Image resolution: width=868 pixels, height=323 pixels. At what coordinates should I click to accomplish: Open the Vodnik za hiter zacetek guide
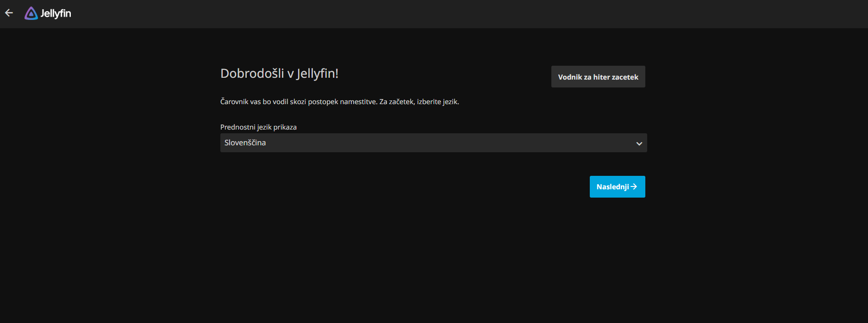(x=598, y=77)
